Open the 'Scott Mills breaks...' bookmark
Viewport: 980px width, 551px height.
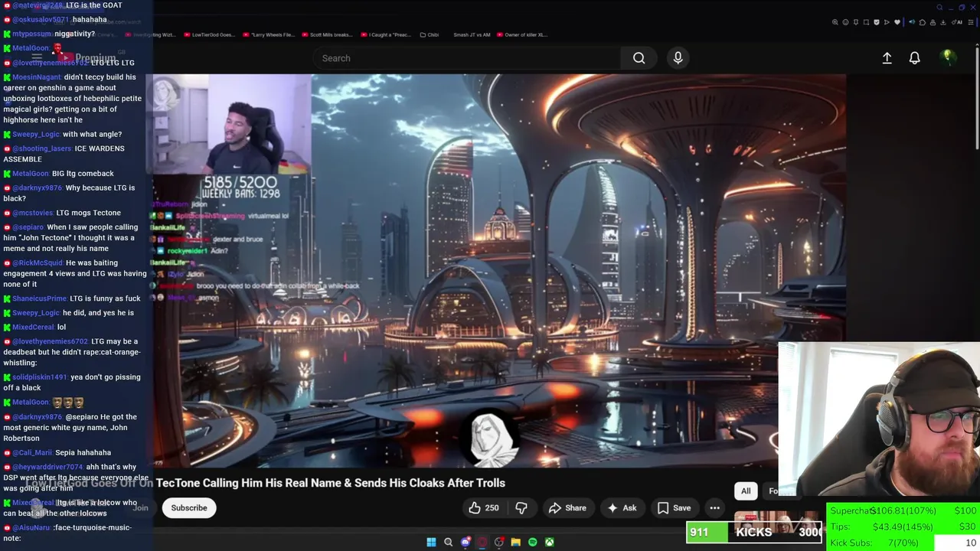(326, 34)
